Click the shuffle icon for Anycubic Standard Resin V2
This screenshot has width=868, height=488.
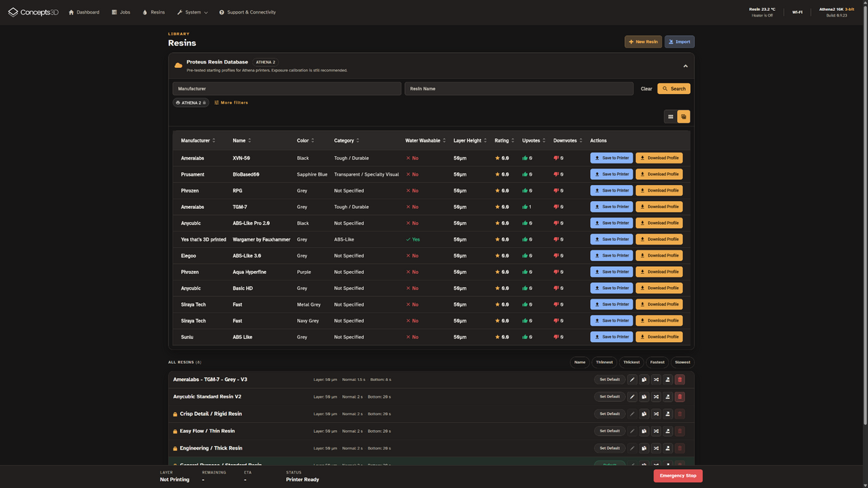click(x=656, y=396)
